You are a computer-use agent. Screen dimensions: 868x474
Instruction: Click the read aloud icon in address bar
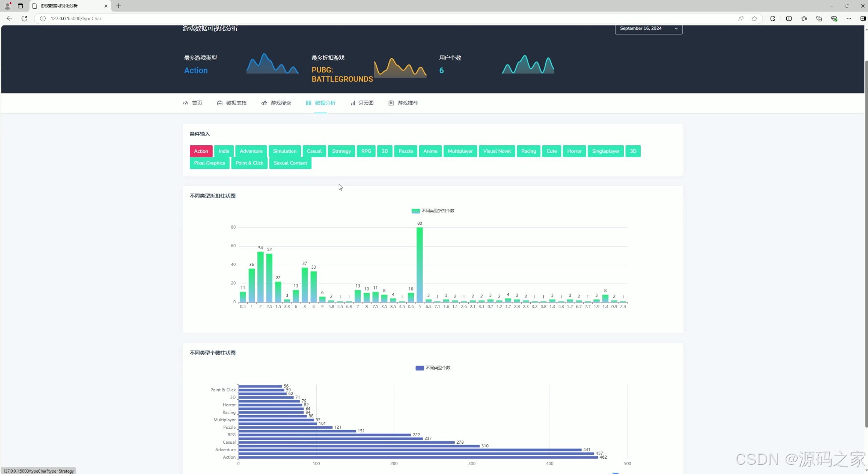[x=741, y=18]
